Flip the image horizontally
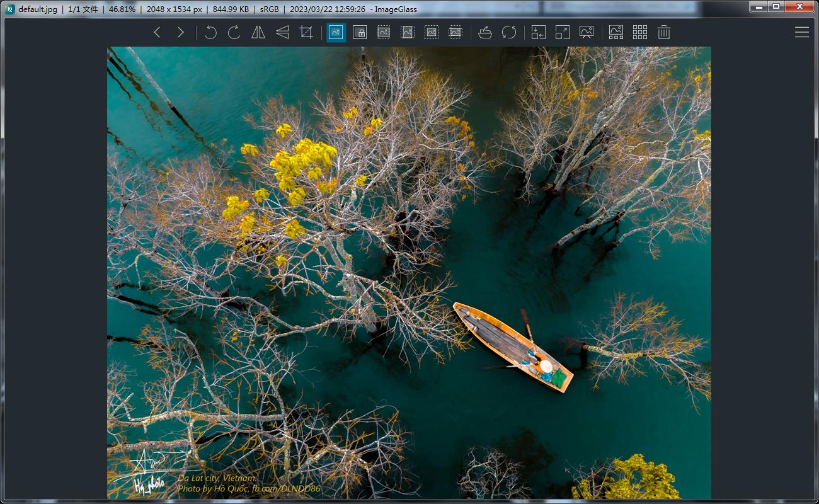Viewport: 819px width, 504px height. point(258,32)
